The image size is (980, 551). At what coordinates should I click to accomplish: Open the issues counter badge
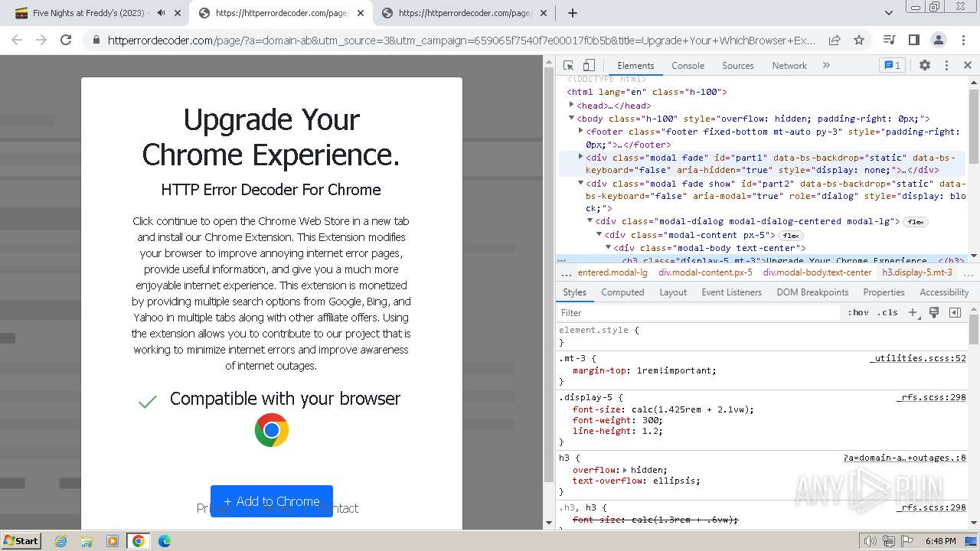coord(892,66)
